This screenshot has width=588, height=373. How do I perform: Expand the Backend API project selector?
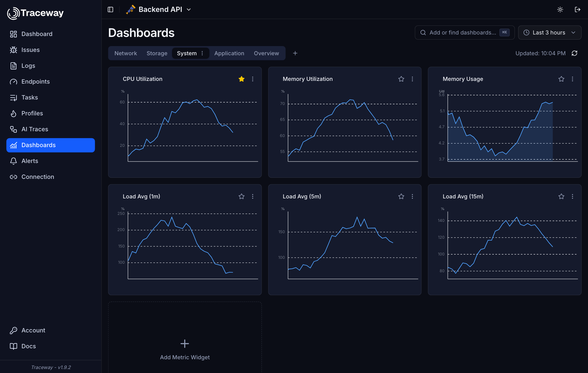[159, 9]
